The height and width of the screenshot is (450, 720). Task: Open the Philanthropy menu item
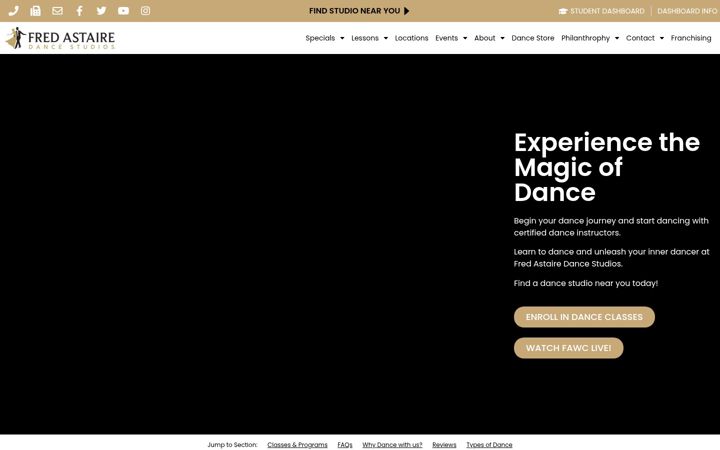pyautogui.click(x=585, y=38)
